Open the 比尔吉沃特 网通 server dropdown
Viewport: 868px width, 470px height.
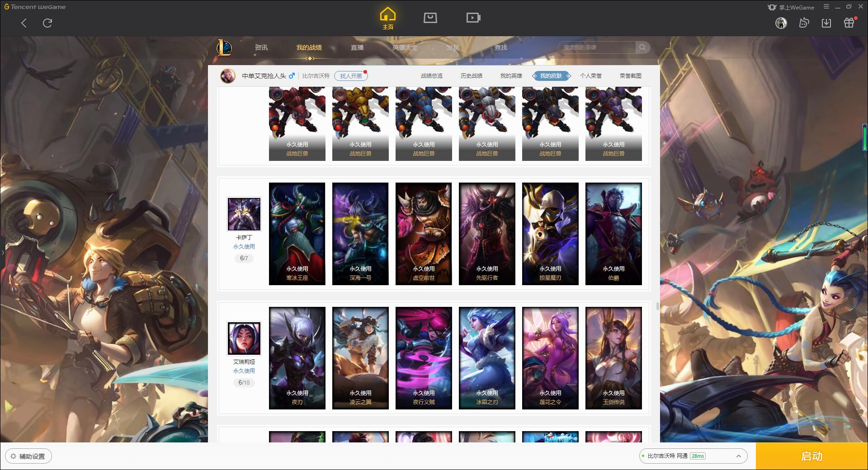tap(693, 456)
